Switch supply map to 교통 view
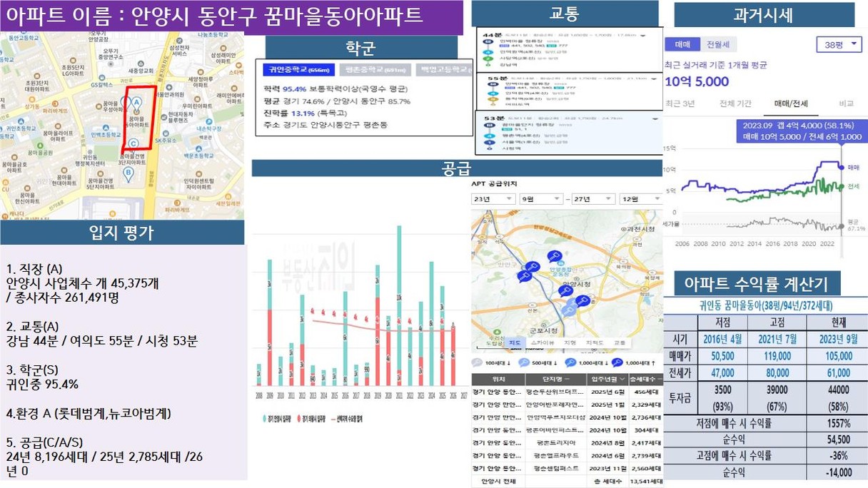This screenshot has width=868, height=488. 620,343
